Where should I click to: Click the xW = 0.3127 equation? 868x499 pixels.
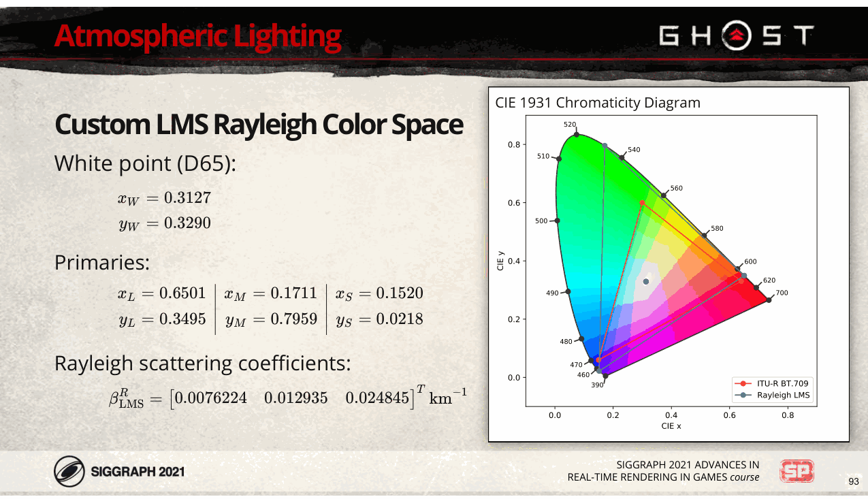click(x=164, y=198)
